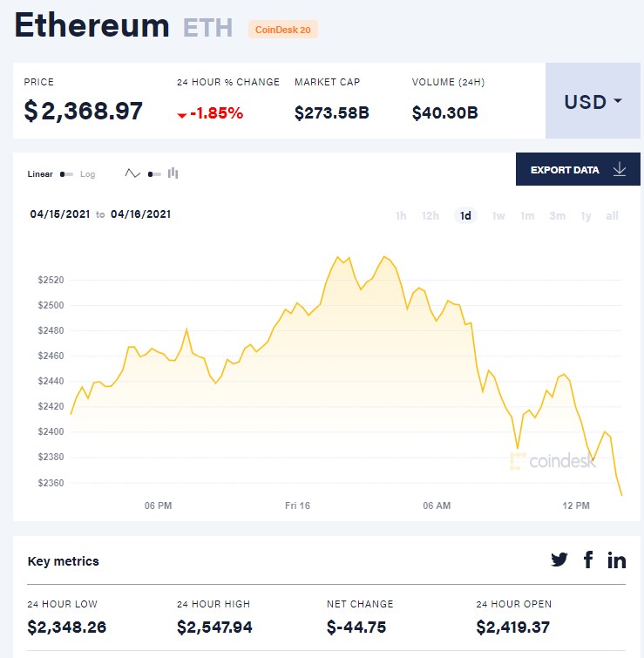Select the 12h time range tab
Viewport: 644px width, 658px height.
pyautogui.click(x=430, y=216)
